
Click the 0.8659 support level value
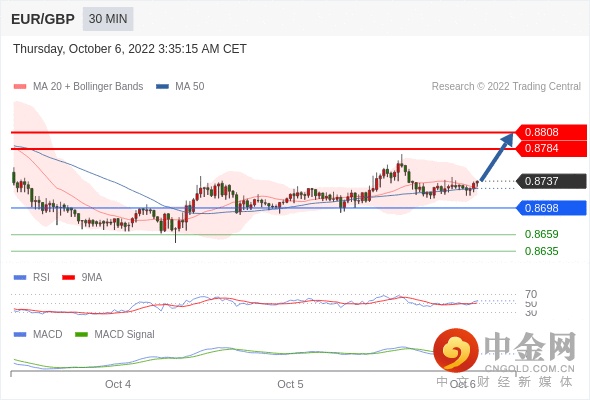(x=541, y=234)
